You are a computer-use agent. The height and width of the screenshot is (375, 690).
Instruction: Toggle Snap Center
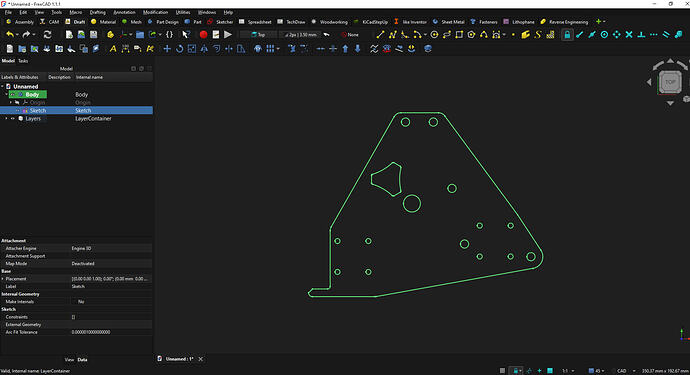tap(604, 34)
